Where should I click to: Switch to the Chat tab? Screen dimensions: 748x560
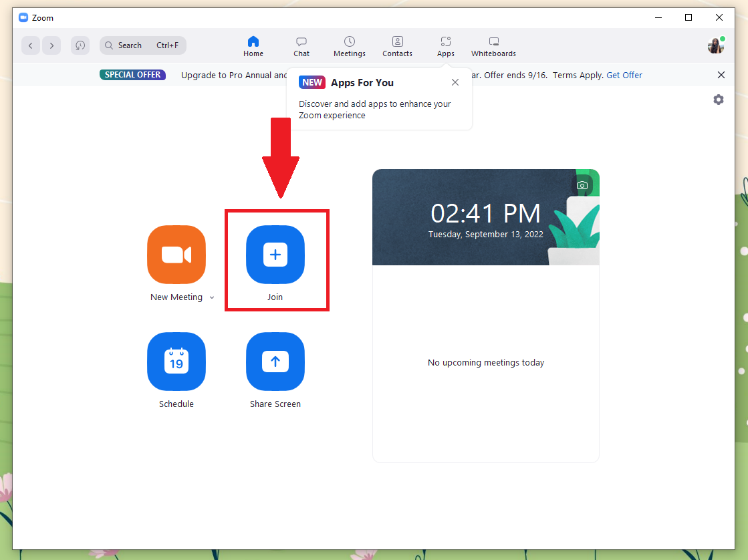[x=301, y=46]
